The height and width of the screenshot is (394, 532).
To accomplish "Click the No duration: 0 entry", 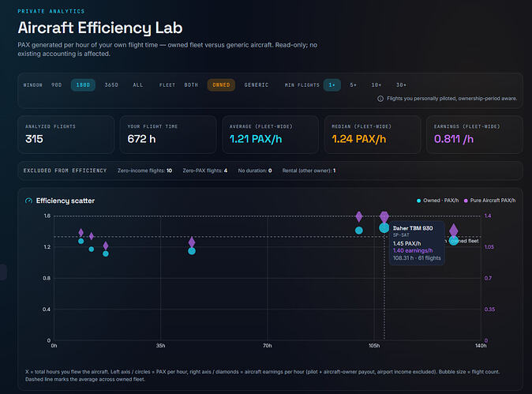I will [255, 171].
